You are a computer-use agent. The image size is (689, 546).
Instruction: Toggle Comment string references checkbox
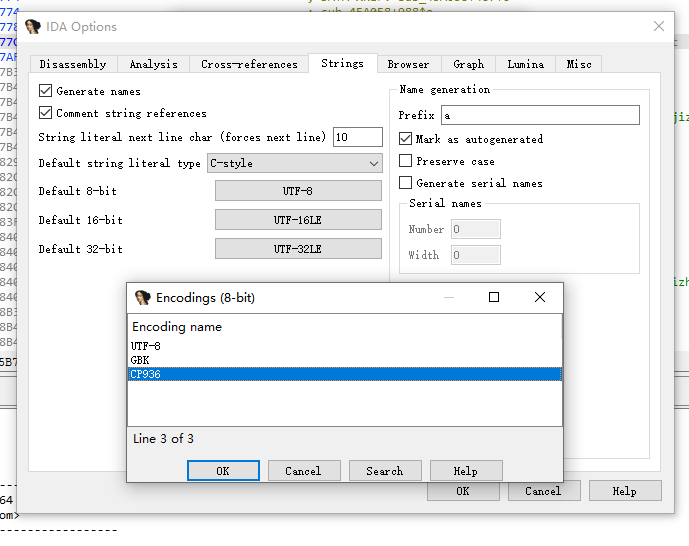[46, 113]
